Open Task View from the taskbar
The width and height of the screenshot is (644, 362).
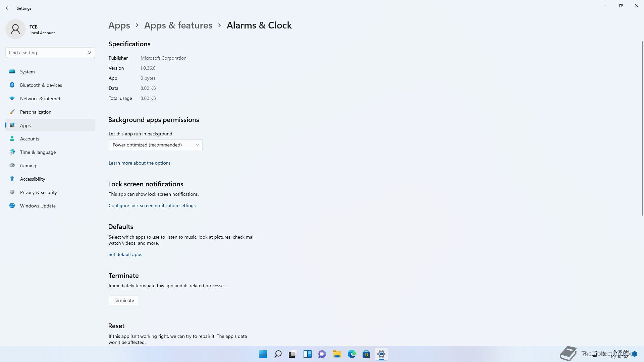click(x=292, y=354)
